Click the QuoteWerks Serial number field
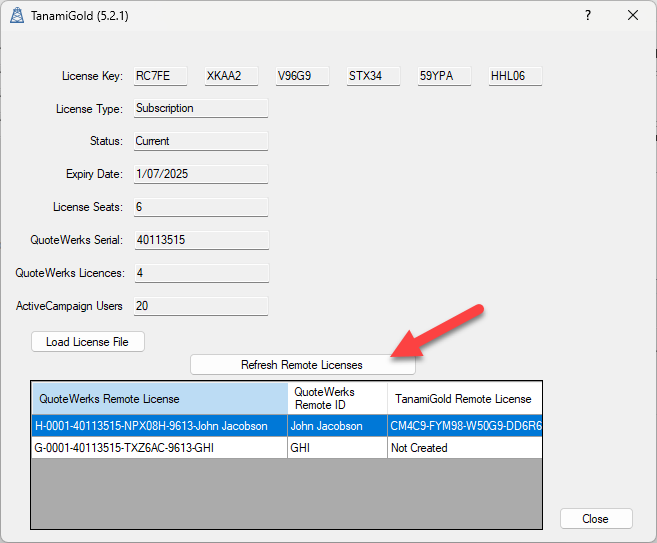 coord(201,240)
